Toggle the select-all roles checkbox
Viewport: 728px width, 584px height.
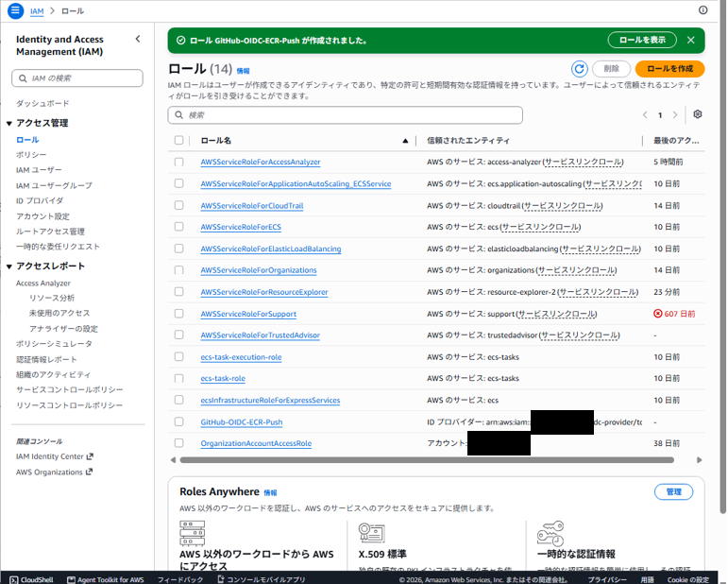[x=178, y=140]
